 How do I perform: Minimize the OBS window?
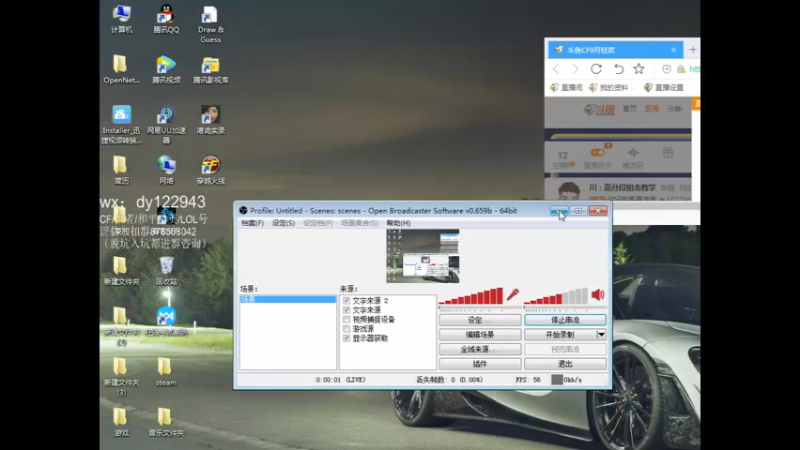pyautogui.click(x=559, y=211)
